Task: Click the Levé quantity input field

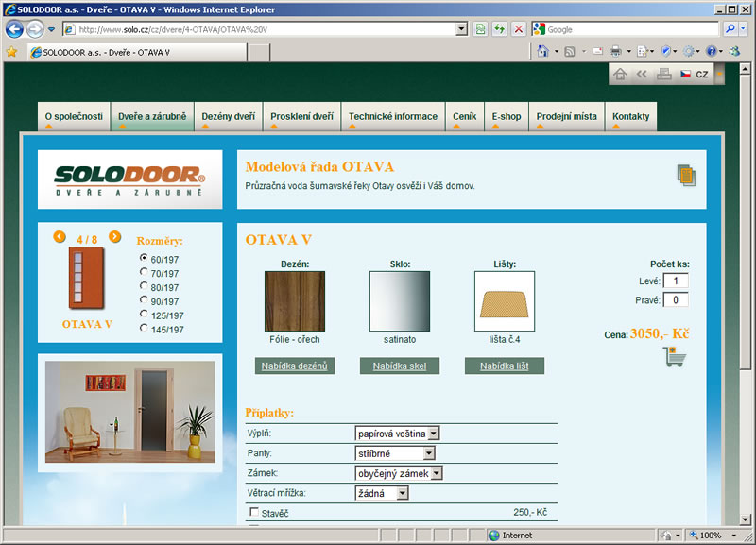Action: click(x=676, y=281)
